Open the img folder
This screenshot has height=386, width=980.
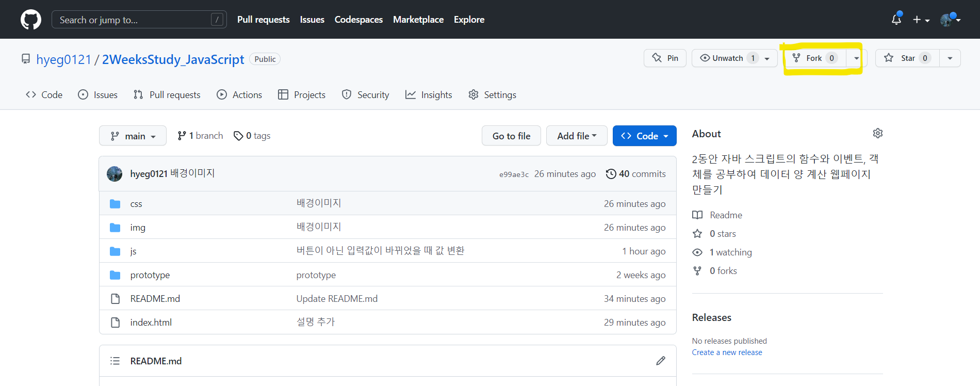click(138, 228)
